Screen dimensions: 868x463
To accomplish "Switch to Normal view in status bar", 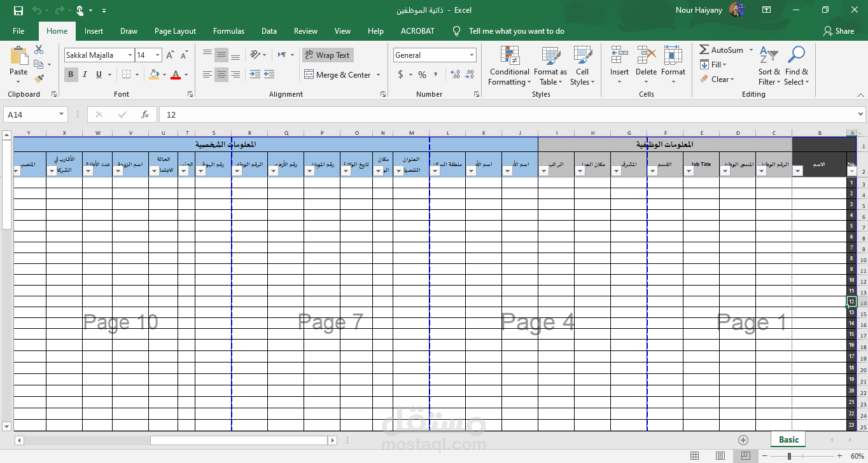I will coord(694,456).
